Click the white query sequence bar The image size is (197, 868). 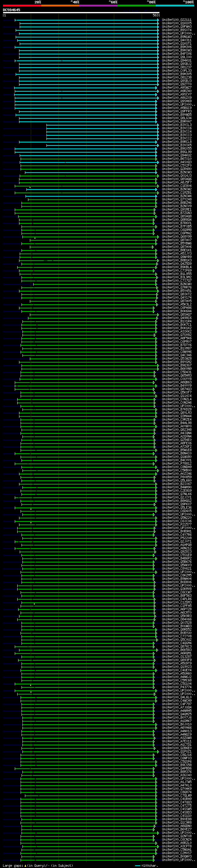pyautogui.click(x=81, y=12)
